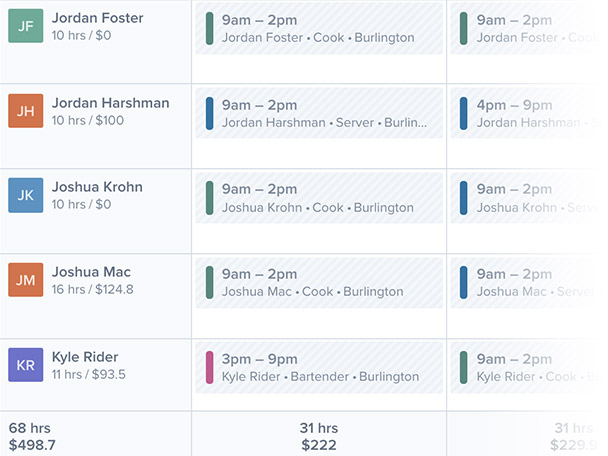Open Kyle Rider's 9am–2pm Cook shift
Image resolution: width=608 pixels, height=456 pixels.
pyautogui.click(x=527, y=368)
